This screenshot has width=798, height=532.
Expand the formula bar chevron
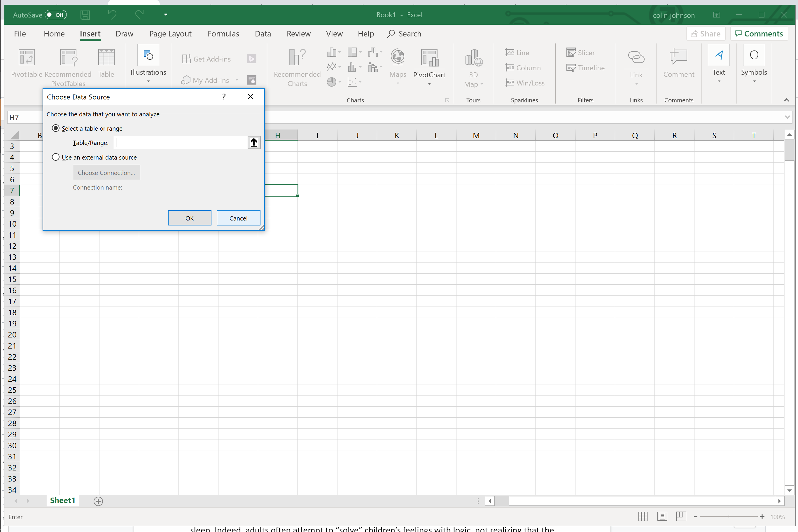tap(787, 117)
